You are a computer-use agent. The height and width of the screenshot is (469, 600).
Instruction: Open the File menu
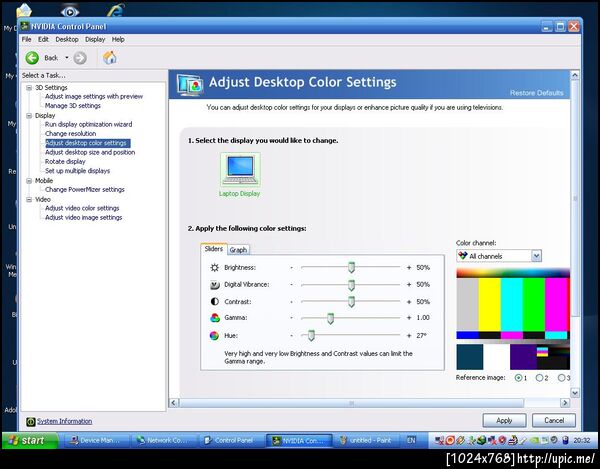26,39
